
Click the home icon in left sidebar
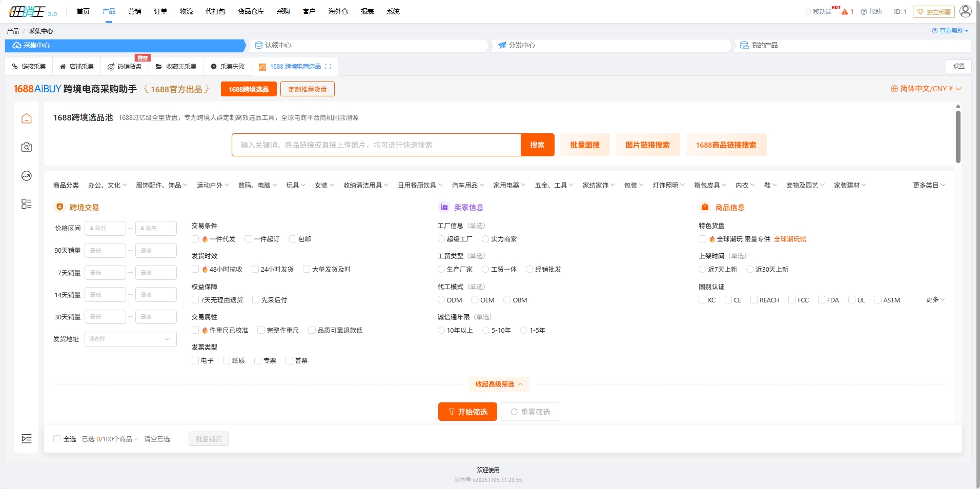tap(27, 119)
